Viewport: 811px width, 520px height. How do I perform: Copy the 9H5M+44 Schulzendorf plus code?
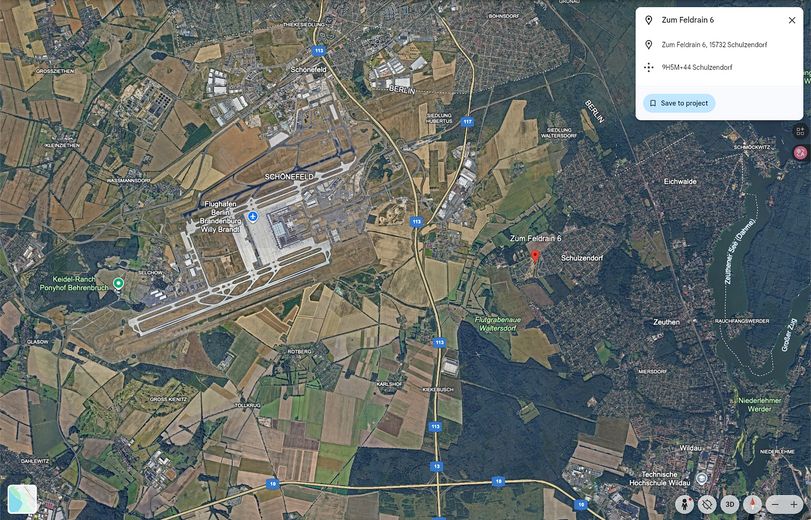pos(697,67)
